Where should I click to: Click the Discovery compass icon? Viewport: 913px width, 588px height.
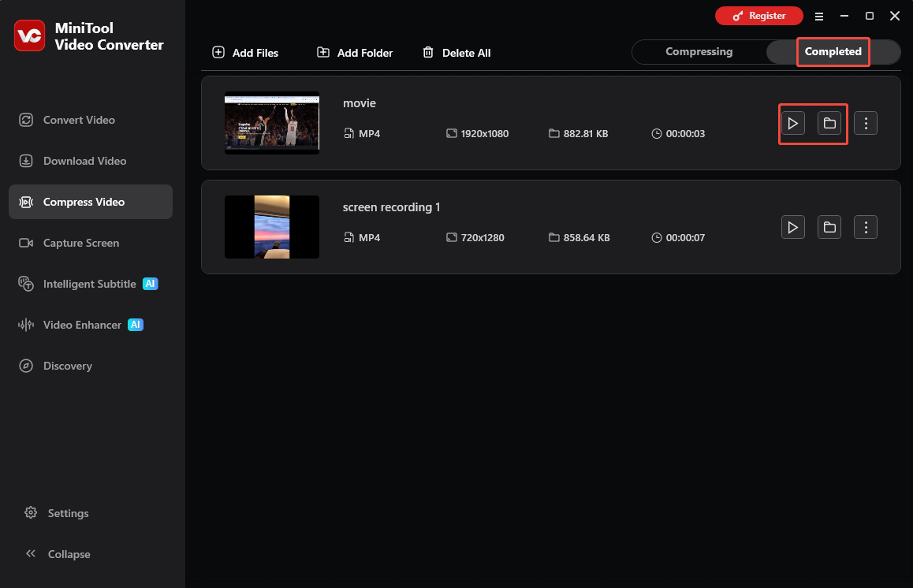click(x=25, y=366)
